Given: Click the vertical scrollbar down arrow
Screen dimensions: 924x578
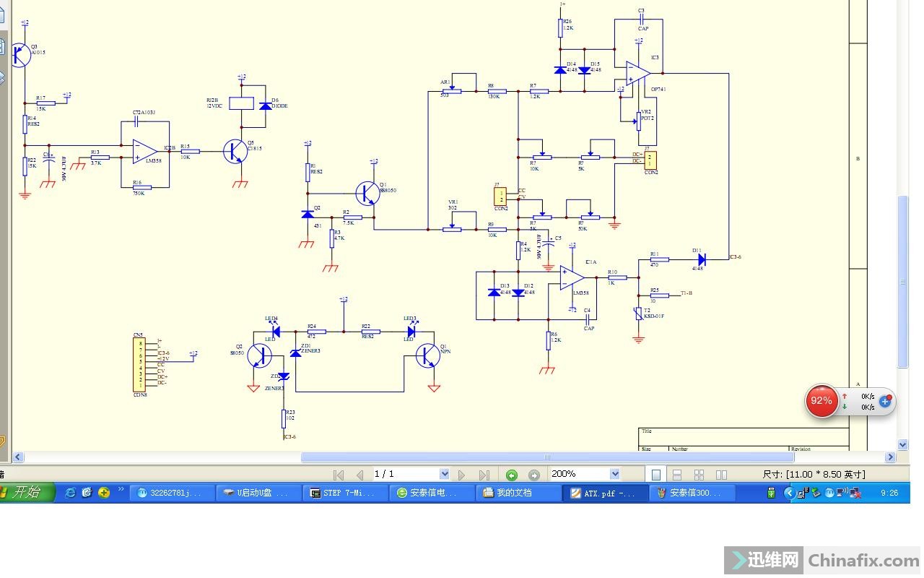Looking at the screenshot, I should (902, 444).
